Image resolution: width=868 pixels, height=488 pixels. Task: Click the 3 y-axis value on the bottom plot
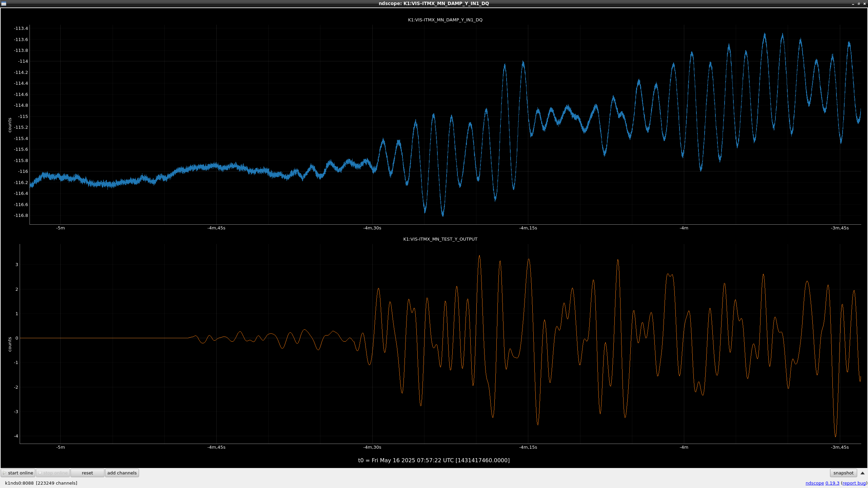17,265
